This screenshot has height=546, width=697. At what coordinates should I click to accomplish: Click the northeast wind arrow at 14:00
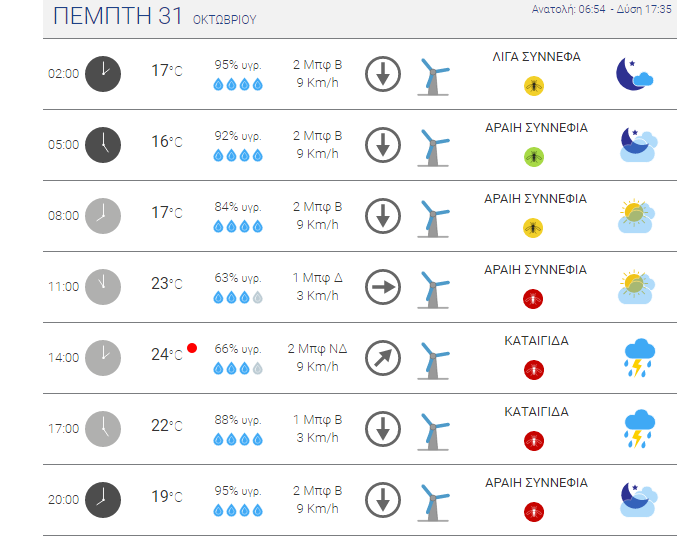click(383, 358)
